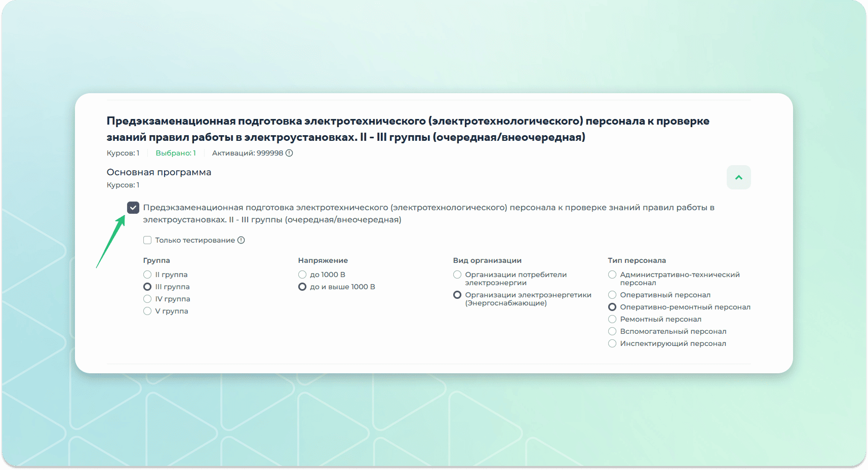
Task: Click the info icon beside Только тестирование
Action: (x=241, y=240)
